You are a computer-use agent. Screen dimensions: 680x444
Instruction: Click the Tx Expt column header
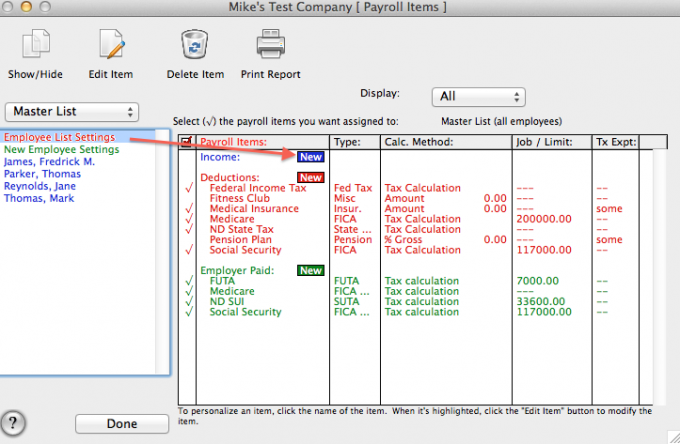click(616, 142)
